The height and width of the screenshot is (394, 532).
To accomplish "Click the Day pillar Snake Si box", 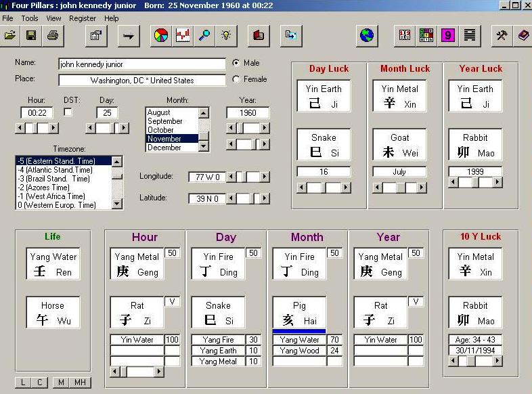I will (x=218, y=313).
